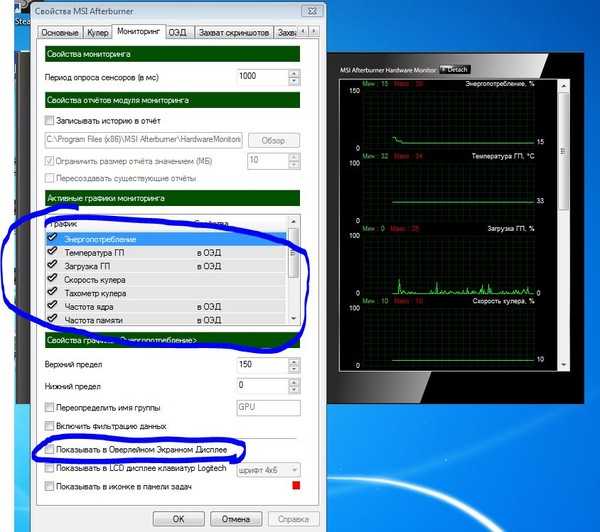
Task: Click the report size limit field showing 10
Action: click(x=267, y=161)
